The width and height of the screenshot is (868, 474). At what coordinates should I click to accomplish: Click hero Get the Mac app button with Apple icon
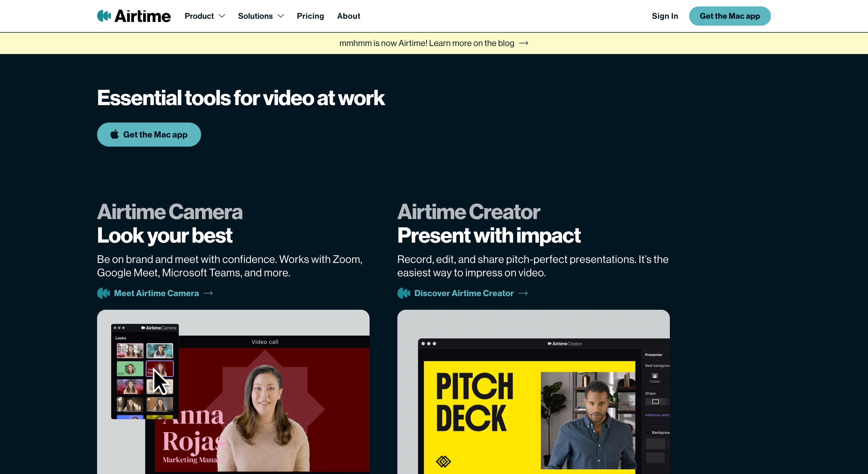149,135
